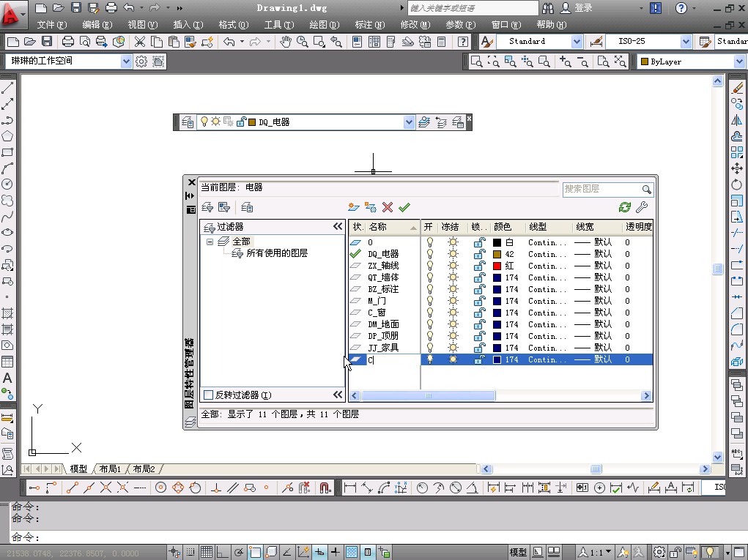Select the Text tool in the left toolbar
748x560 pixels.
tap(7, 378)
